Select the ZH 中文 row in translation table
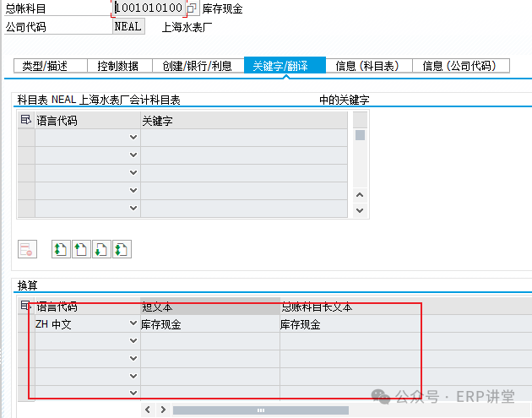The width and height of the screenshot is (532, 418). 25,323
